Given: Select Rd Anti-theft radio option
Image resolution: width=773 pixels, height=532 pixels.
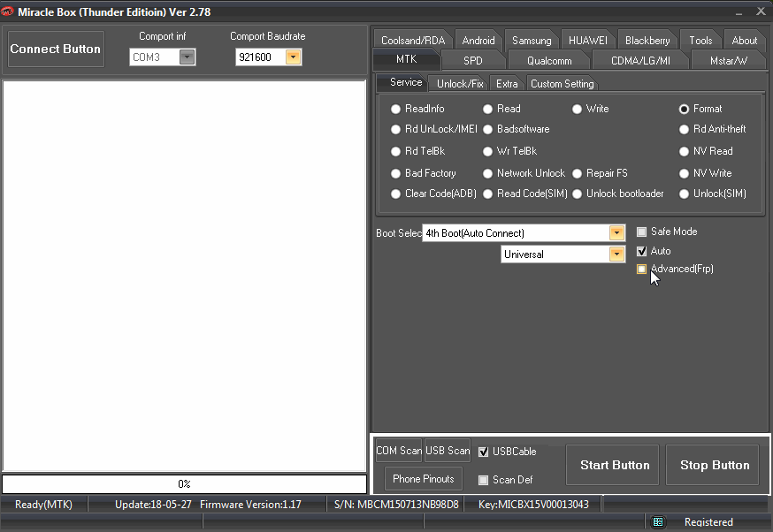Looking at the screenshot, I should click(684, 129).
